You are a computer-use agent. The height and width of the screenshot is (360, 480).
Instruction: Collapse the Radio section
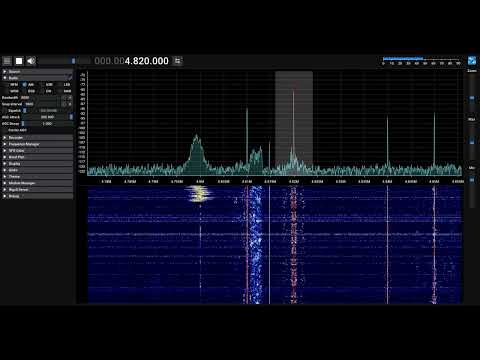37,78
